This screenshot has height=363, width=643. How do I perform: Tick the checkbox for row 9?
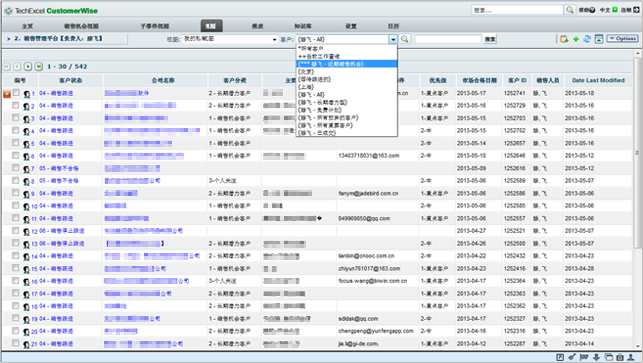(x=16, y=193)
